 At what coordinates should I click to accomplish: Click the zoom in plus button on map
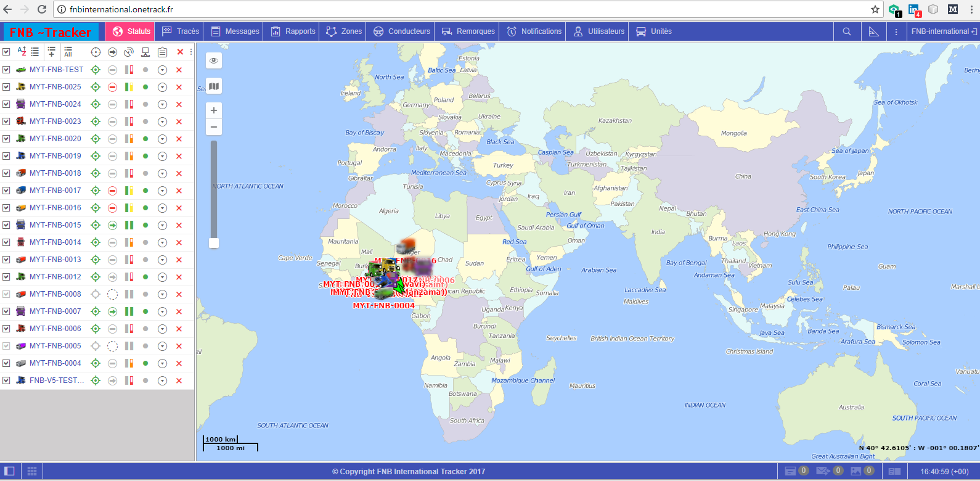[214, 110]
